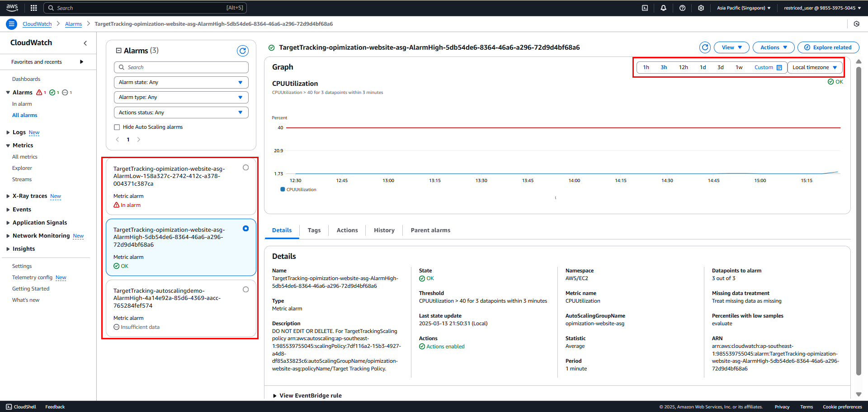Open the help question mark icon
868x412 pixels.
click(x=683, y=8)
